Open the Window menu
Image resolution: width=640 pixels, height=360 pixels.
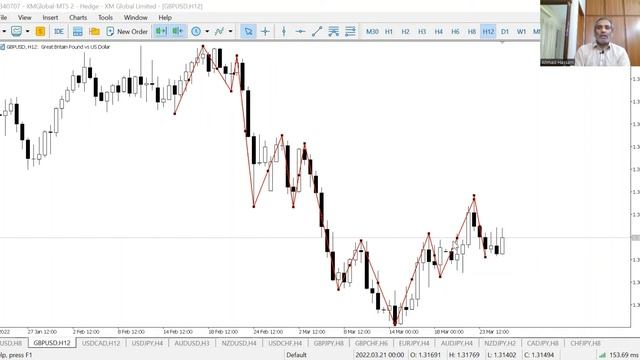136,18
